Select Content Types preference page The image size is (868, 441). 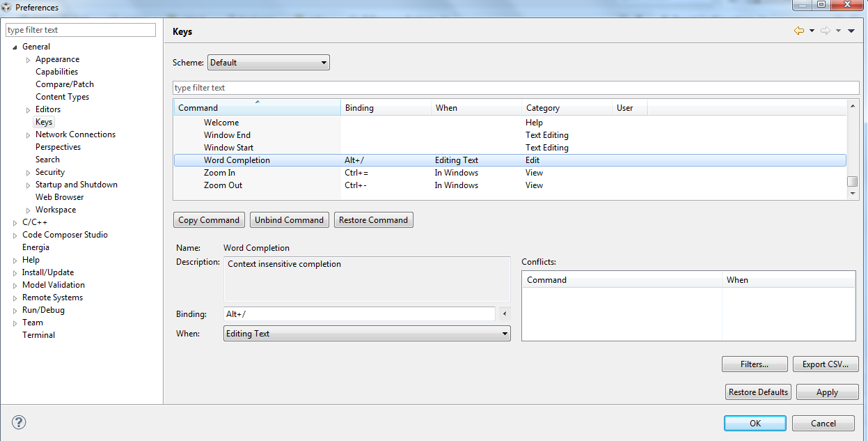click(x=62, y=97)
